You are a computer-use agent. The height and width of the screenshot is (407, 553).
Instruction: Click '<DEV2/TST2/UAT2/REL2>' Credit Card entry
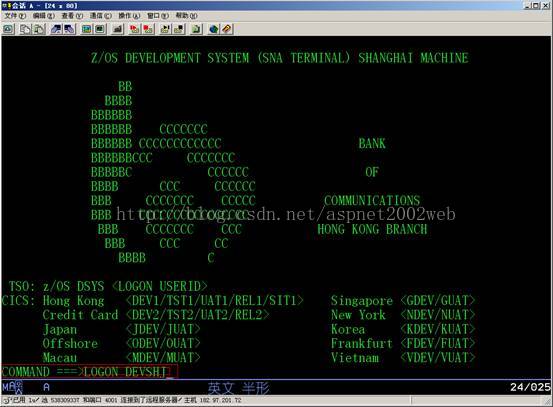(198, 315)
